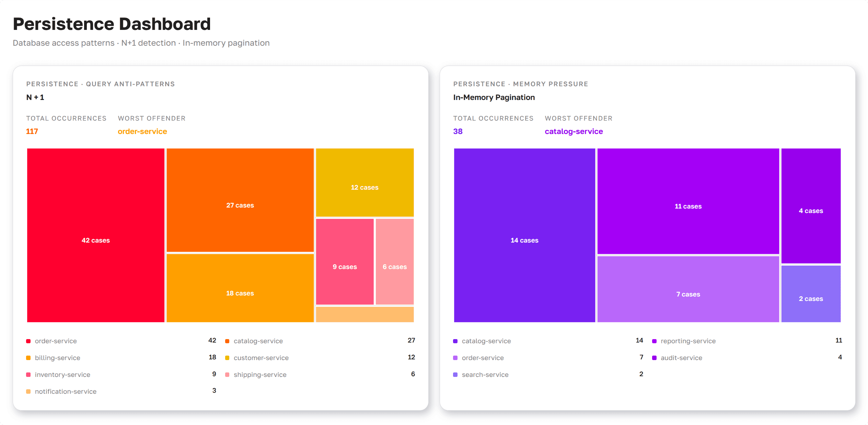Open the purple catalog-service worst offender link
This screenshot has width=868, height=425.
[x=574, y=131]
